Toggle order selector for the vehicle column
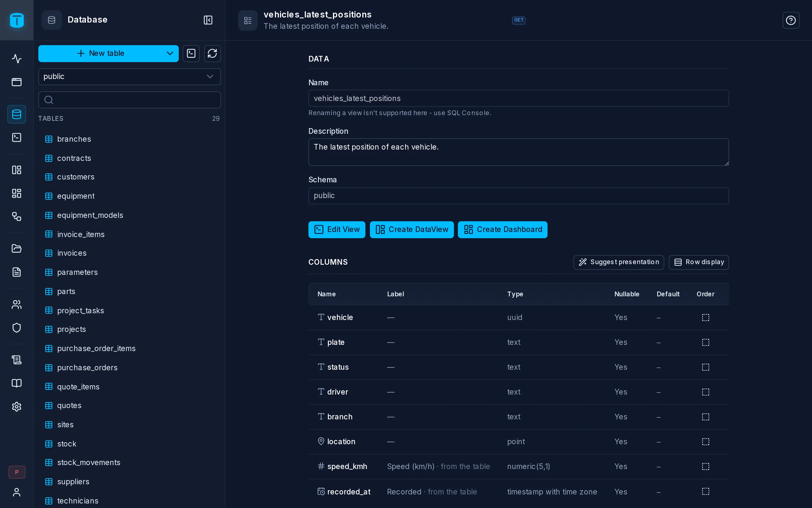This screenshot has width=812, height=508. (x=706, y=317)
